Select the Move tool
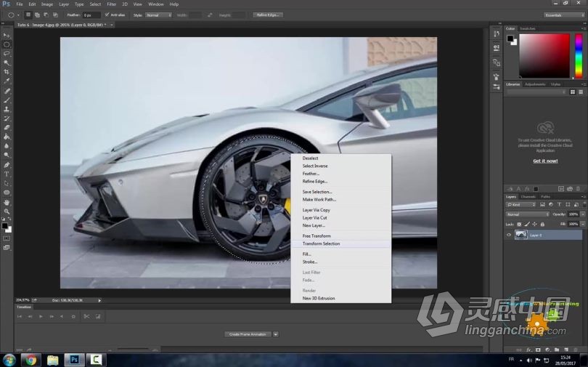Viewport: 588px width, 367px height. pos(7,36)
